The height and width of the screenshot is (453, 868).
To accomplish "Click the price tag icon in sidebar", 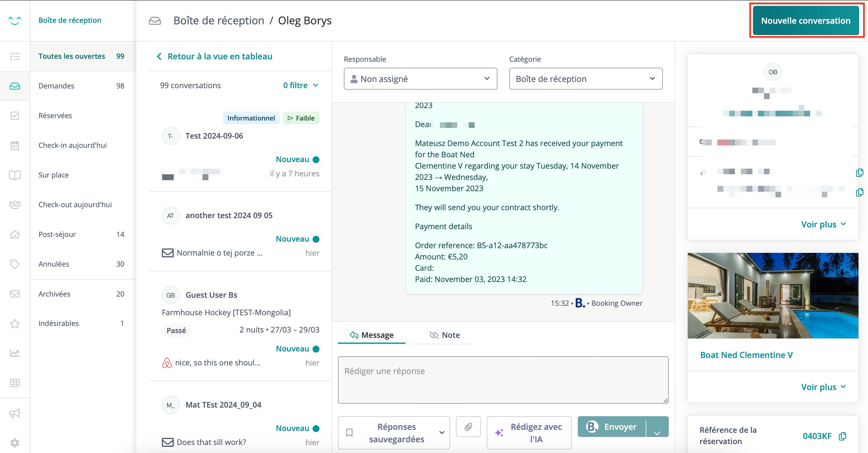I will [15, 264].
